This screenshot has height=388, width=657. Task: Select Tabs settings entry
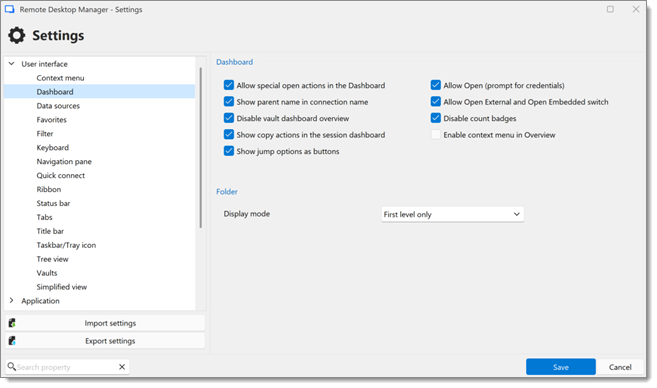(44, 217)
